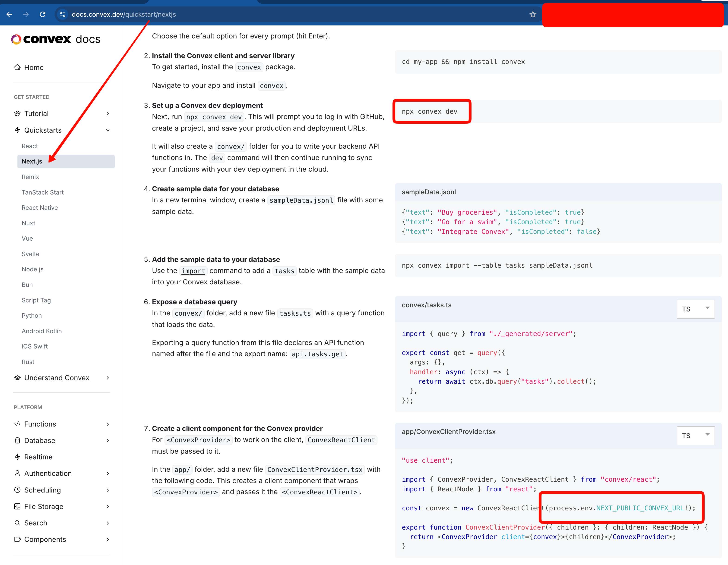Open TS language dropdown for convex/tasks.ts
Screen dimensions: 728x565
coord(695,309)
